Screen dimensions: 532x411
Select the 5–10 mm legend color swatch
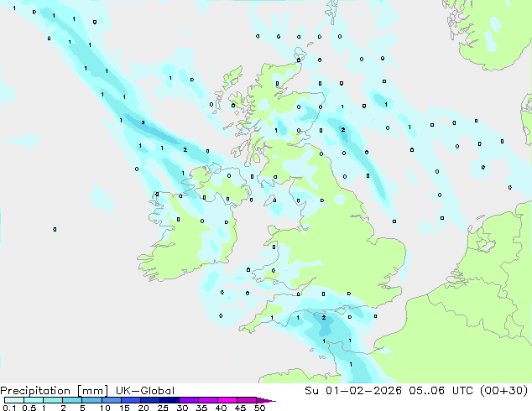[x=91, y=400]
